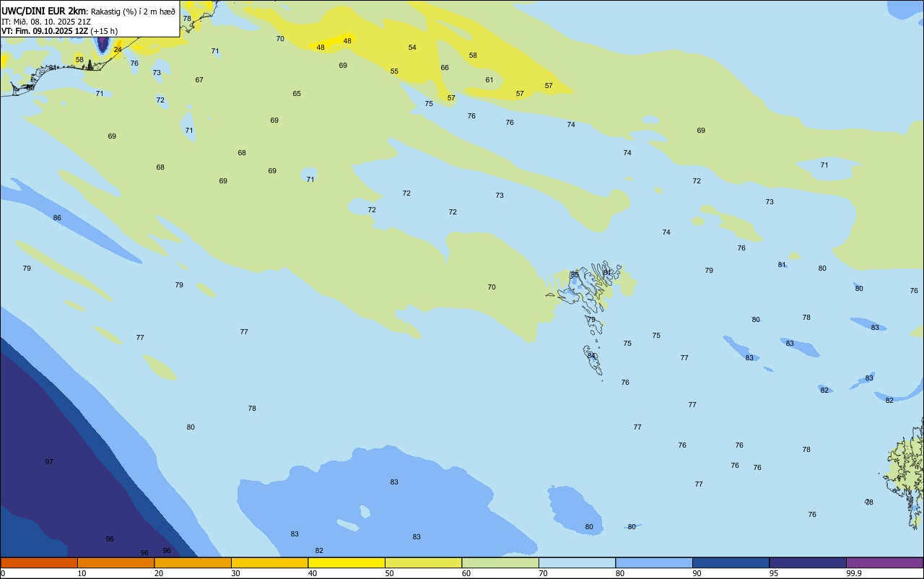Click the 'VT: Fim. 09.10.2025 12Z (+15 h)' line
Image resolution: width=924 pixels, height=579 pixels.
click(59, 31)
